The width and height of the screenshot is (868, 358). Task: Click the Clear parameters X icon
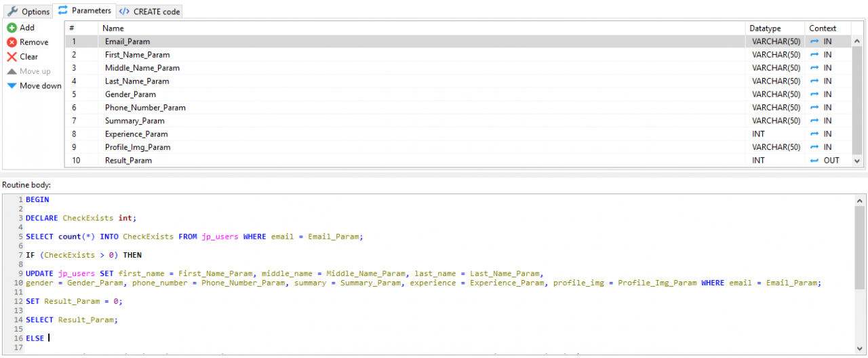12,57
